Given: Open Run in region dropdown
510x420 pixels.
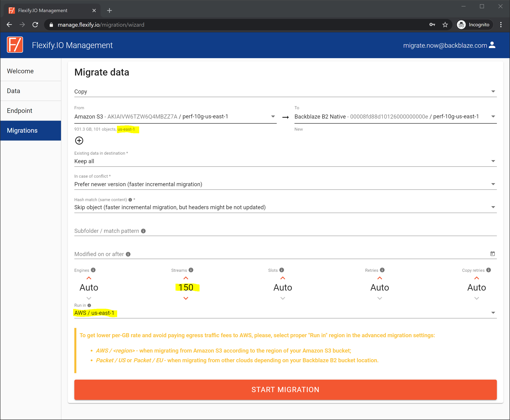Looking at the screenshot, I should coord(285,313).
